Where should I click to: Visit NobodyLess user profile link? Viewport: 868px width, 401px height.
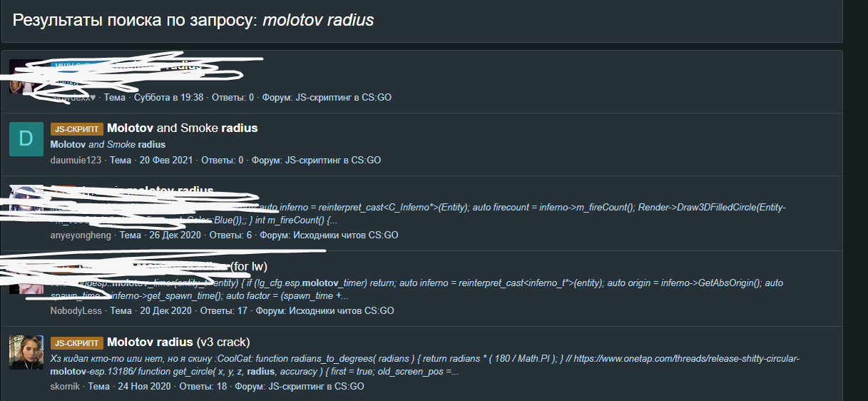76,311
